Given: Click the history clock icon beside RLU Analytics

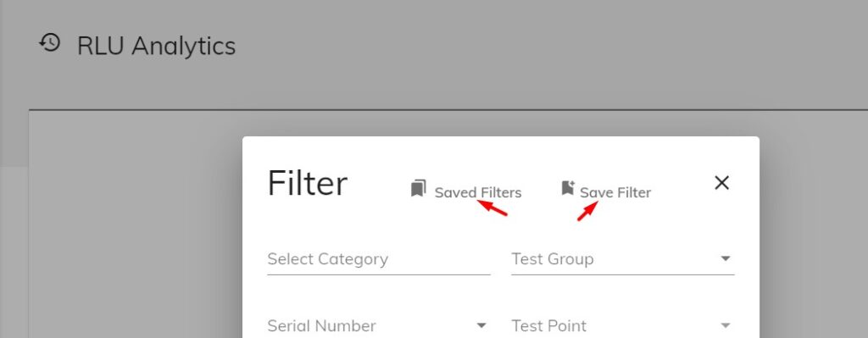Looking at the screenshot, I should coord(49,43).
